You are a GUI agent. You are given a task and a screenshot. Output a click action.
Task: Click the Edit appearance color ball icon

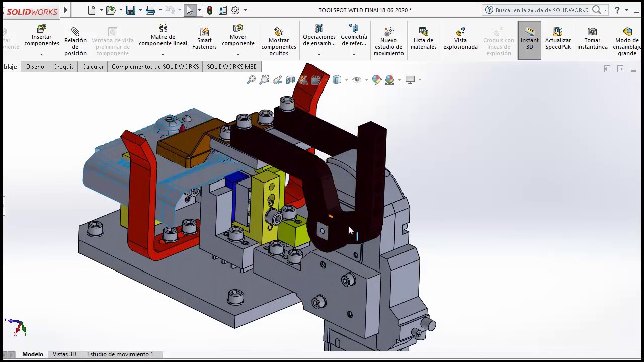[376, 80]
